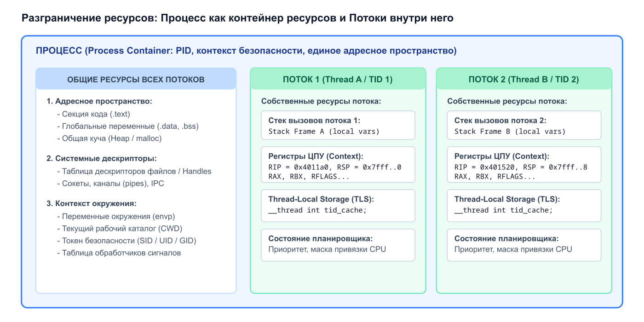Click "Приоритет, маска привязки CPU" in ПОТОК 2
The image size is (644, 322).
coord(513,249)
